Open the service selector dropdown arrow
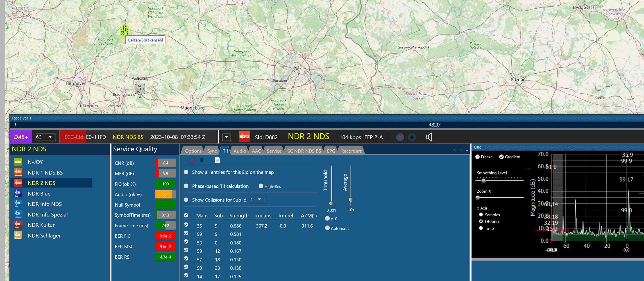644x281 pixels. click(x=226, y=137)
